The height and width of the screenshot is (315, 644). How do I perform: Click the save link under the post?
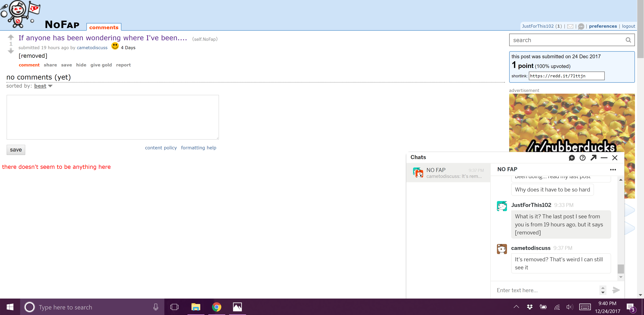click(x=67, y=65)
